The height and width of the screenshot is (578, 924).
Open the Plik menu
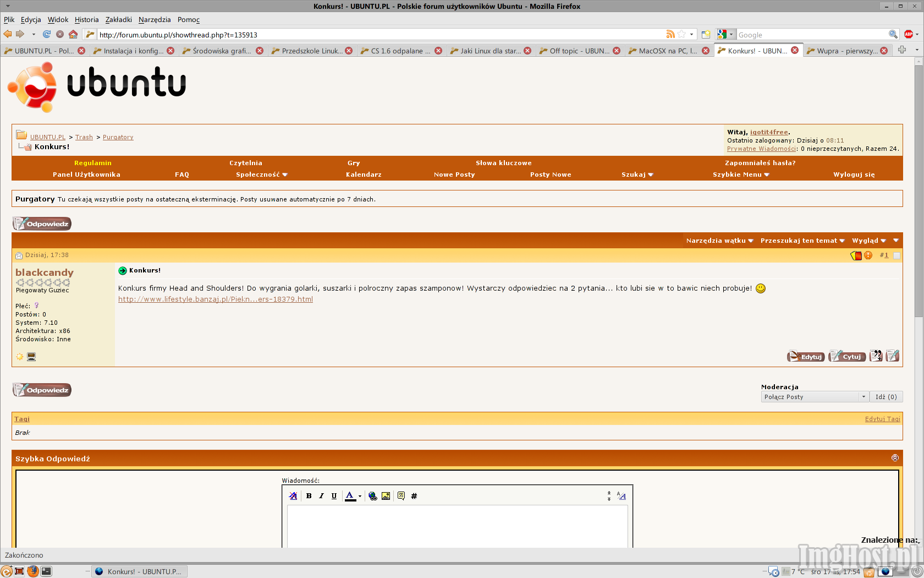9,19
